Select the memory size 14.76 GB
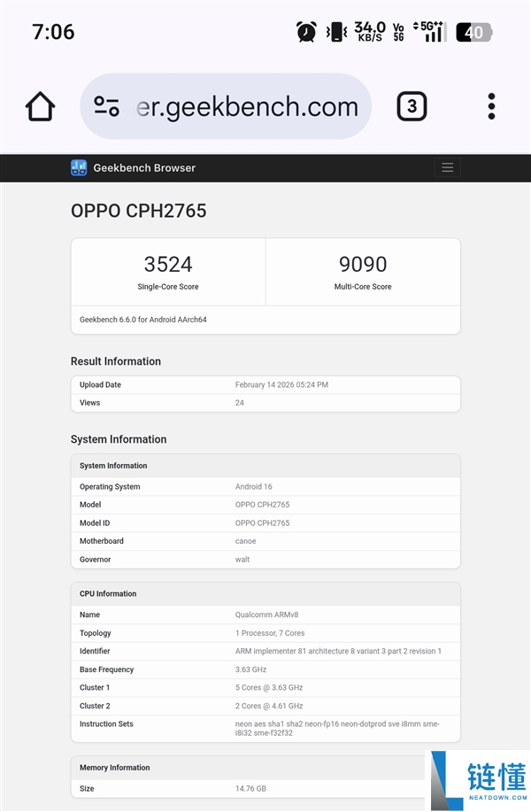Image resolution: width=531 pixels, height=812 pixels. tap(251, 788)
